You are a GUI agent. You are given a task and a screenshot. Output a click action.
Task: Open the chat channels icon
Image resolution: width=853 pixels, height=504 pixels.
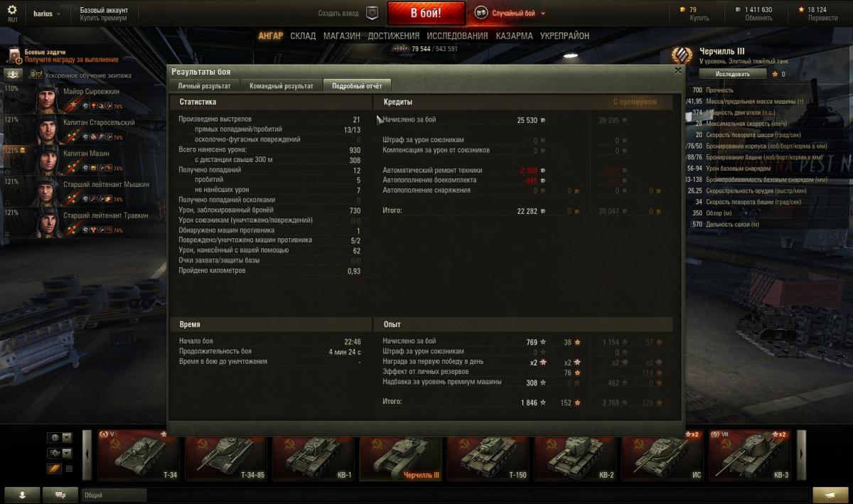point(60,495)
